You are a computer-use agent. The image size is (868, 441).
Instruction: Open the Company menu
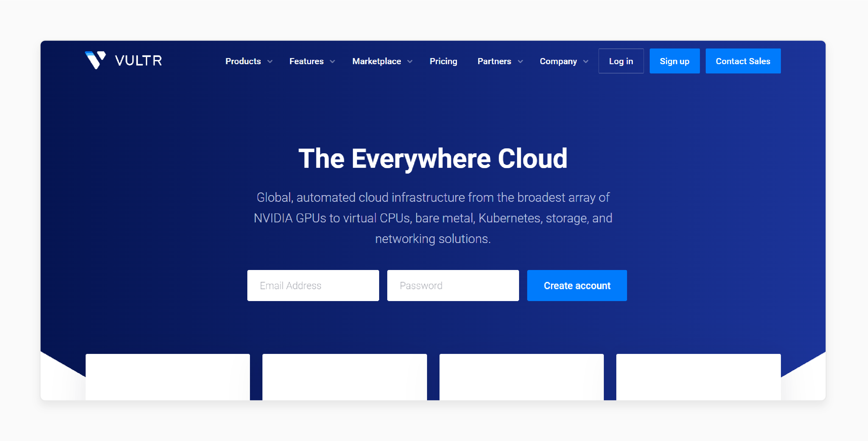click(x=558, y=61)
